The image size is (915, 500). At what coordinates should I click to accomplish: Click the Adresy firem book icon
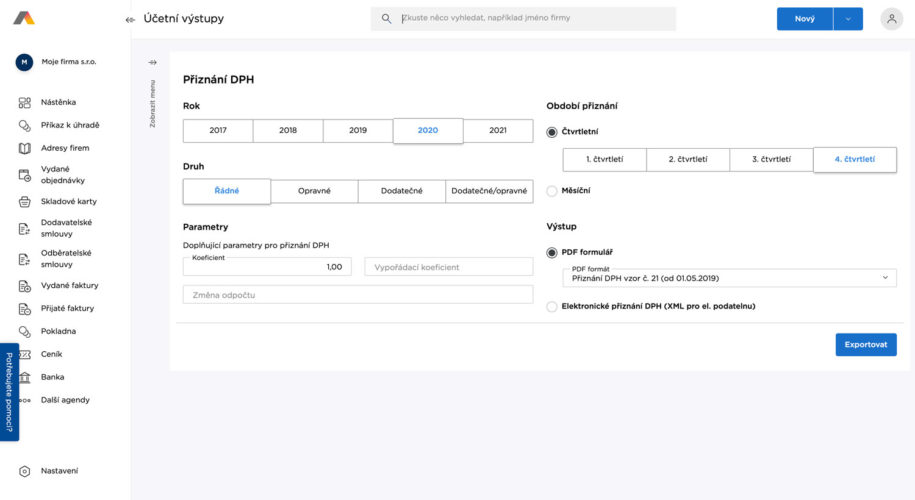click(x=25, y=148)
